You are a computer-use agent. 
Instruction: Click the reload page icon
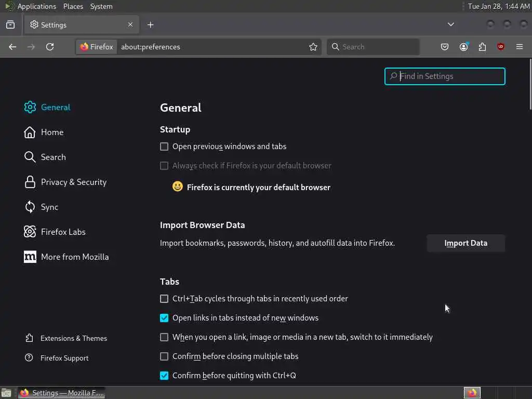50,47
